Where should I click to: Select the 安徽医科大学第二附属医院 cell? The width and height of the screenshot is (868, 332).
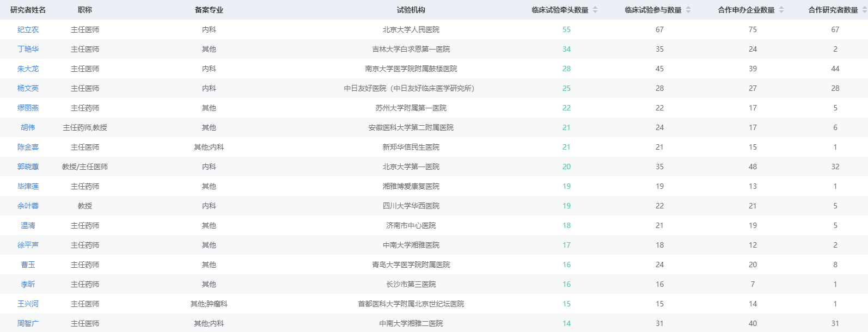click(411, 127)
